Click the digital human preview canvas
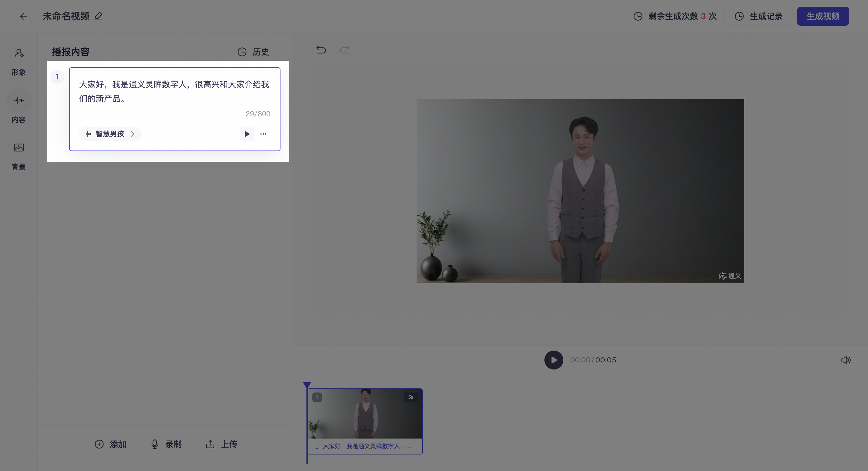The width and height of the screenshot is (868, 471). (x=580, y=191)
